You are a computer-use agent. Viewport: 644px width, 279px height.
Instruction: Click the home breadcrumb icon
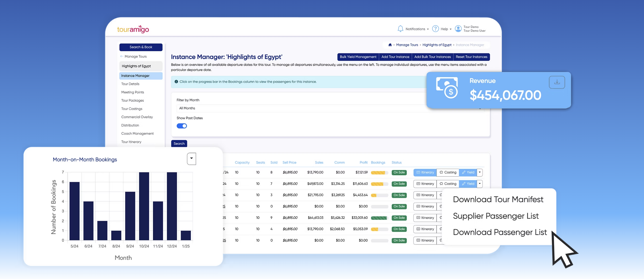click(x=390, y=45)
